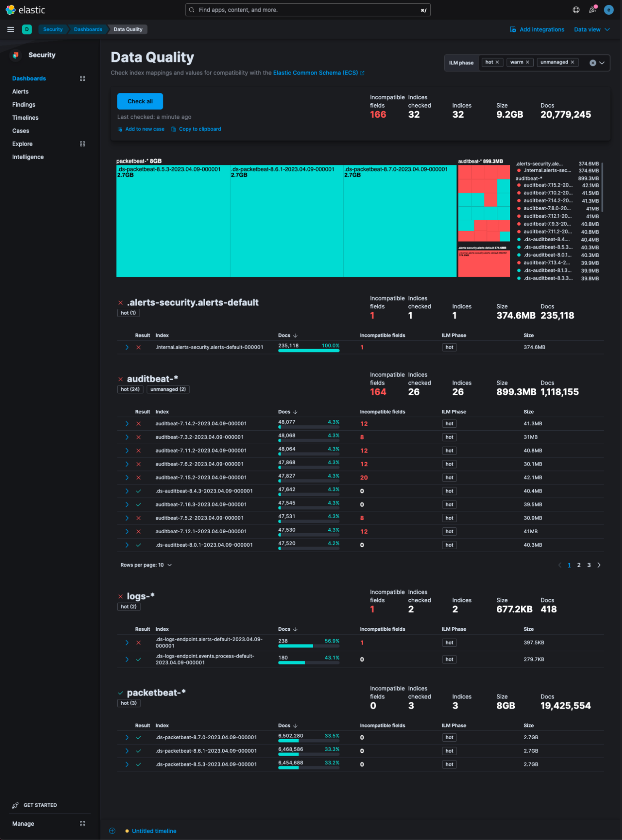Expand the internal.alerts-security.alerts-default-000001 row
The height and width of the screenshot is (840, 622).
point(127,347)
